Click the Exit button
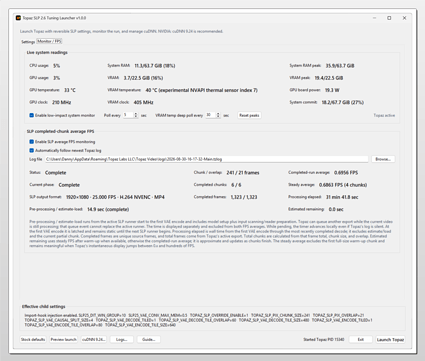425x361 pixels. pos(361,339)
